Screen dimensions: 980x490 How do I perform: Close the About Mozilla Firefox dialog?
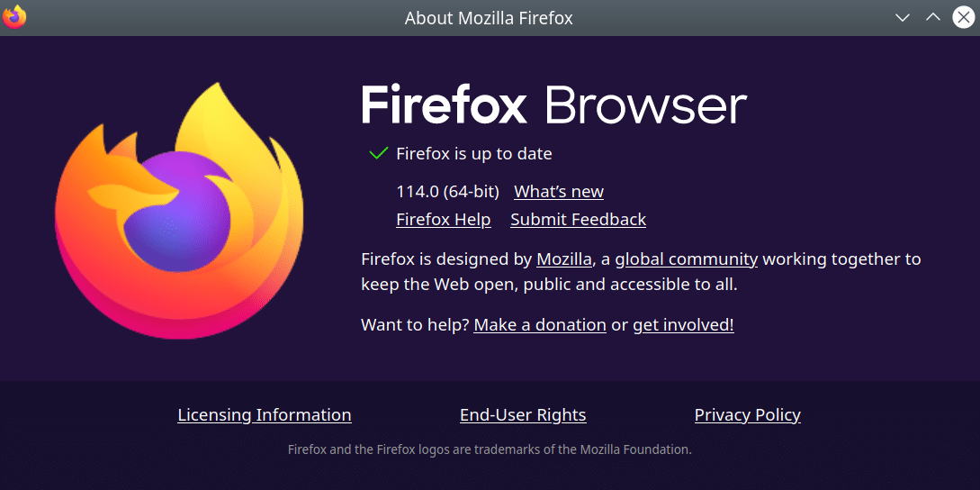click(x=964, y=17)
